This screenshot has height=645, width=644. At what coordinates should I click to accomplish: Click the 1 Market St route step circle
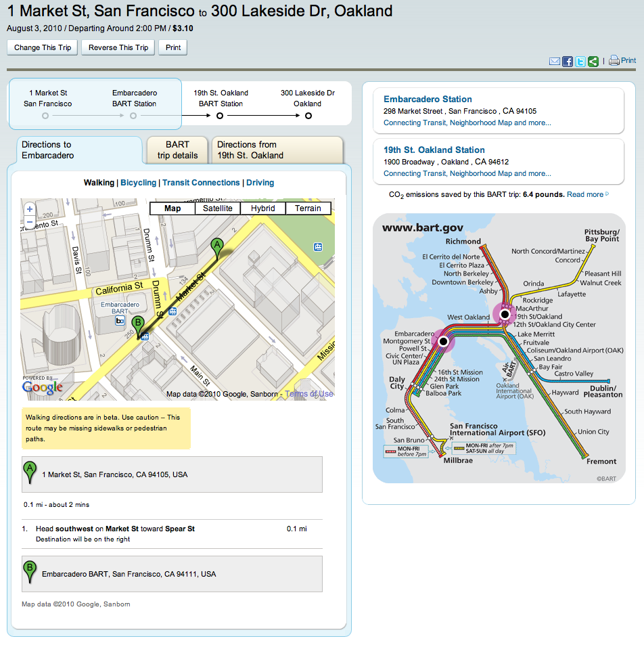tap(45, 116)
